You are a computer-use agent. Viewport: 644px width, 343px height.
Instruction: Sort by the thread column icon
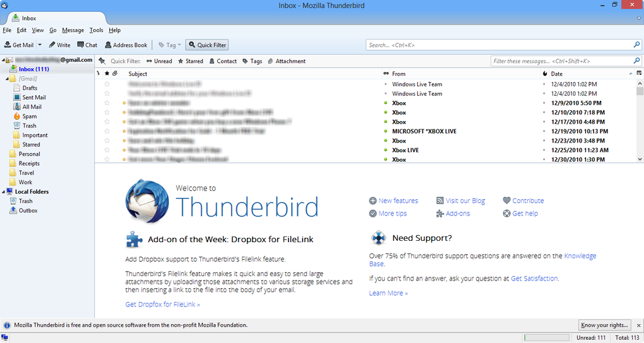tap(98, 73)
